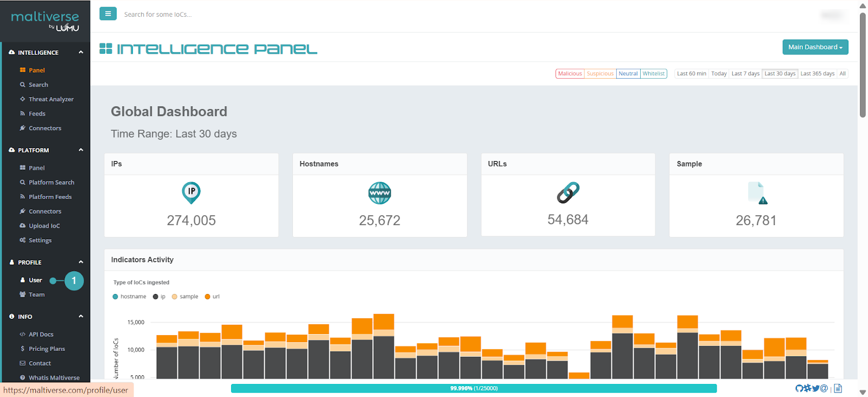
Task: Toggle the Malicious classification filter
Action: point(570,74)
